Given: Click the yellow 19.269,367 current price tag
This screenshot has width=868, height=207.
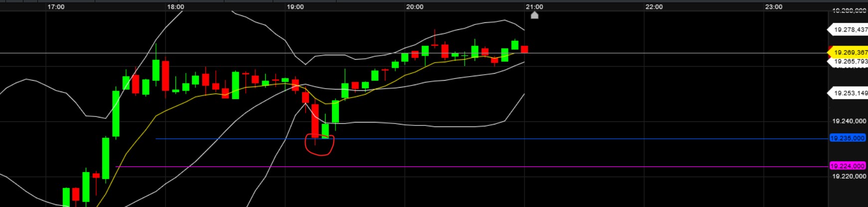Looking at the screenshot, I should (848, 52).
